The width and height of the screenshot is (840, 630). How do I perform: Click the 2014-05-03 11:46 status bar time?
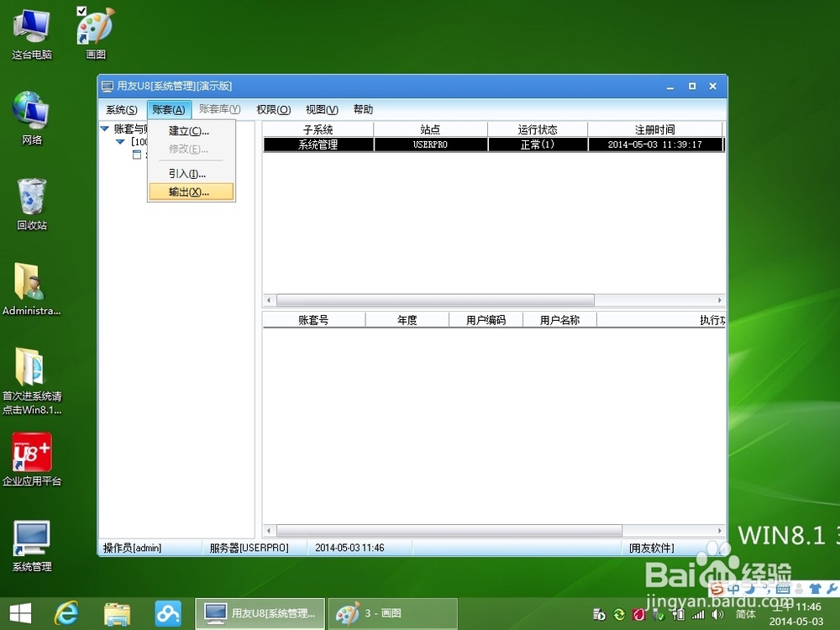pos(349,548)
